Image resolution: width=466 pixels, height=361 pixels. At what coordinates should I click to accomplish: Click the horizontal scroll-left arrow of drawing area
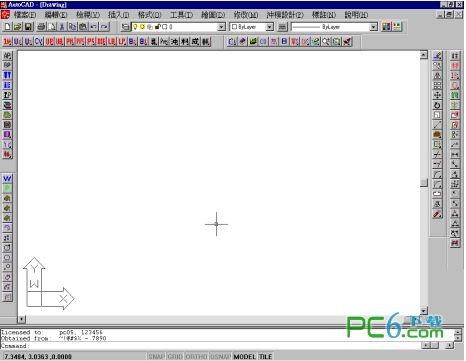[x=22, y=320]
